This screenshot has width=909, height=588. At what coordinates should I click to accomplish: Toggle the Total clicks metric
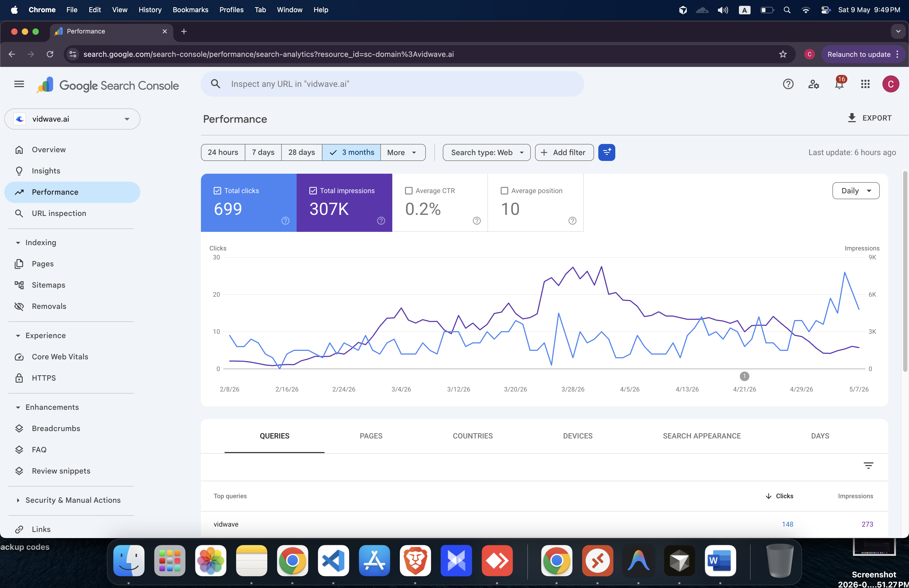pos(217,191)
